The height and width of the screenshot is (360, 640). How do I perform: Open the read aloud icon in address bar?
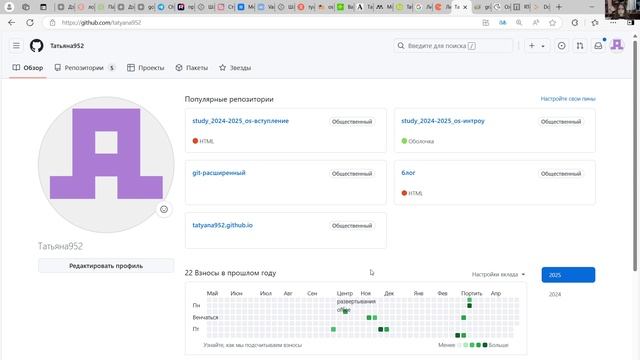(x=536, y=23)
